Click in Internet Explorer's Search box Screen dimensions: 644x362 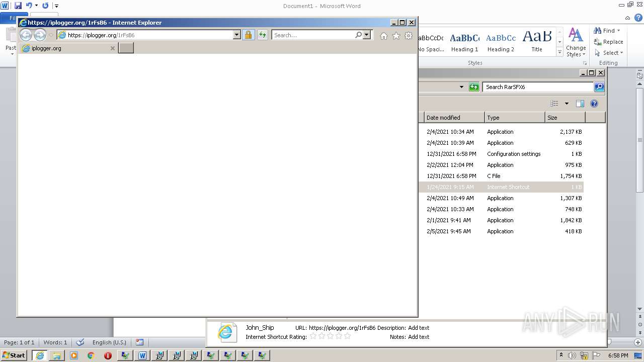[313, 35]
